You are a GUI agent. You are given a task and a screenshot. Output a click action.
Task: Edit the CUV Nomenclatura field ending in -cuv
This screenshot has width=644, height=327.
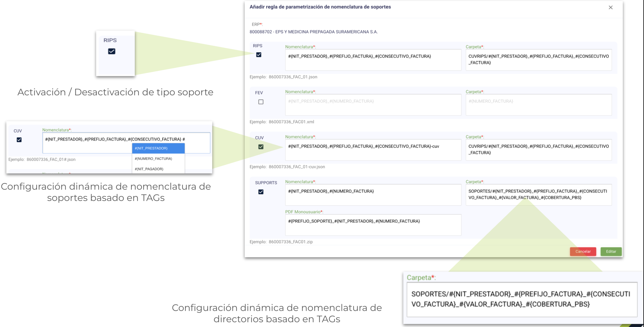pos(373,150)
